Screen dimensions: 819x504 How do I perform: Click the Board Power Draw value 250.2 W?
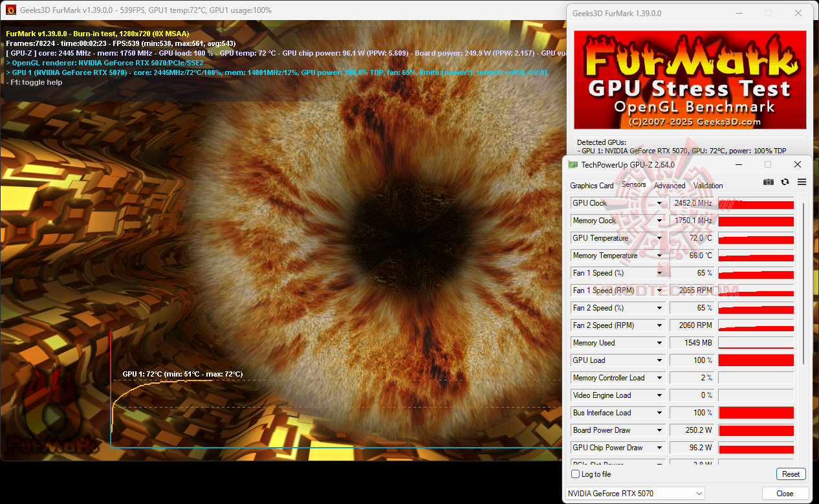pyautogui.click(x=692, y=430)
